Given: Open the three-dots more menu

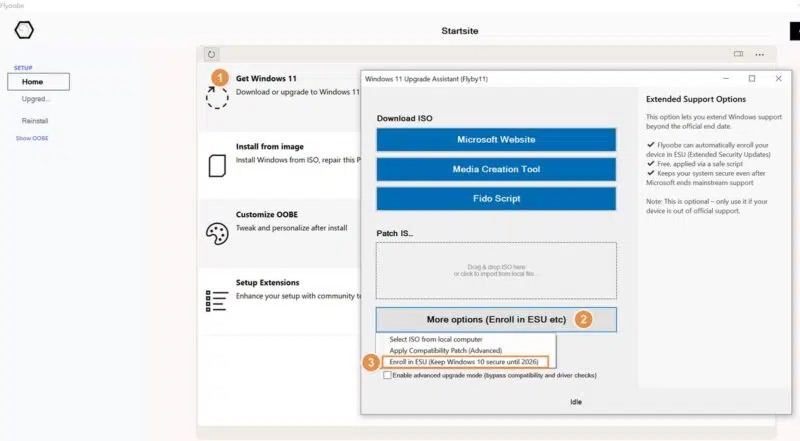Looking at the screenshot, I should click(x=760, y=54).
